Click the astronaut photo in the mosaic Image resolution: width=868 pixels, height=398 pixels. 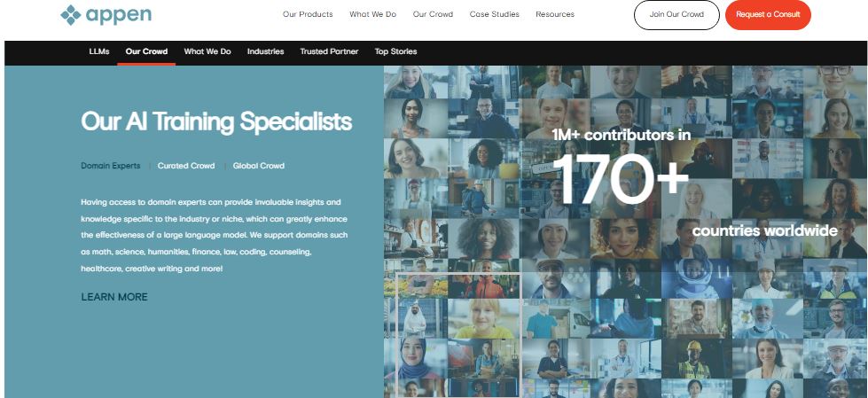pos(696,278)
